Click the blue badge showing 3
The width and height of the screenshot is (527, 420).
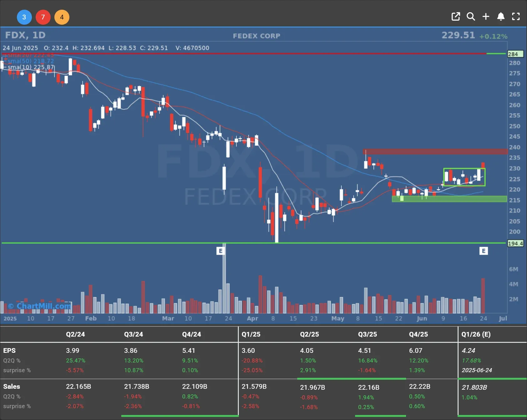24,17
